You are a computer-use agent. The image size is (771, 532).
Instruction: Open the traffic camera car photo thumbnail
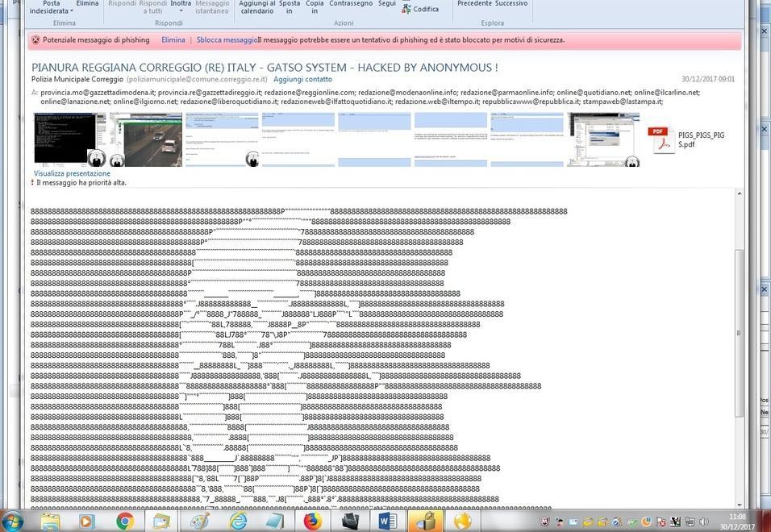coord(145,139)
